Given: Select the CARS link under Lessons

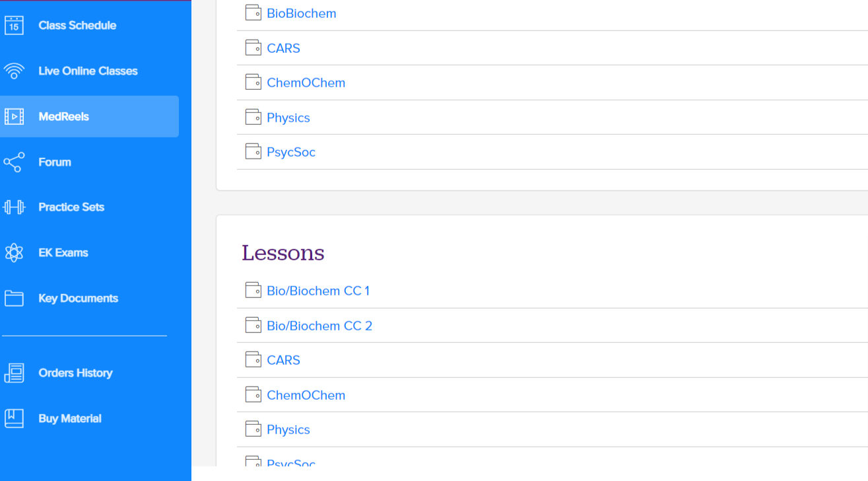Looking at the screenshot, I should pos(283,360).
